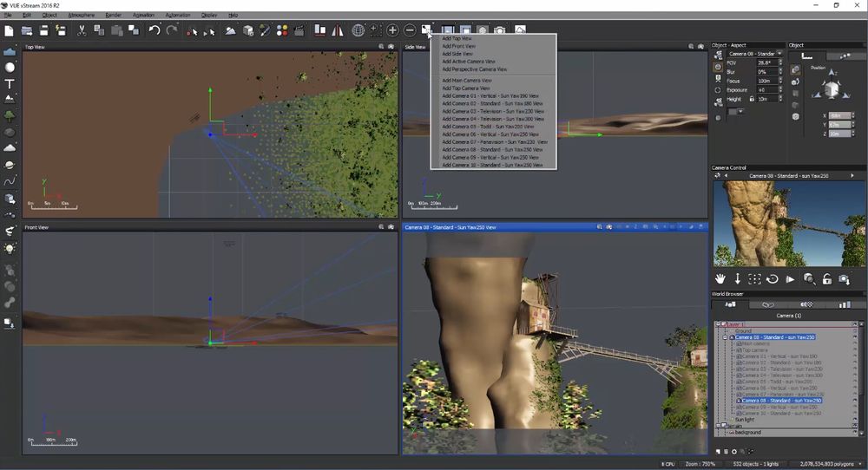Choose 'Add Perspective Camera View' from the popup

tap(474, 69)
